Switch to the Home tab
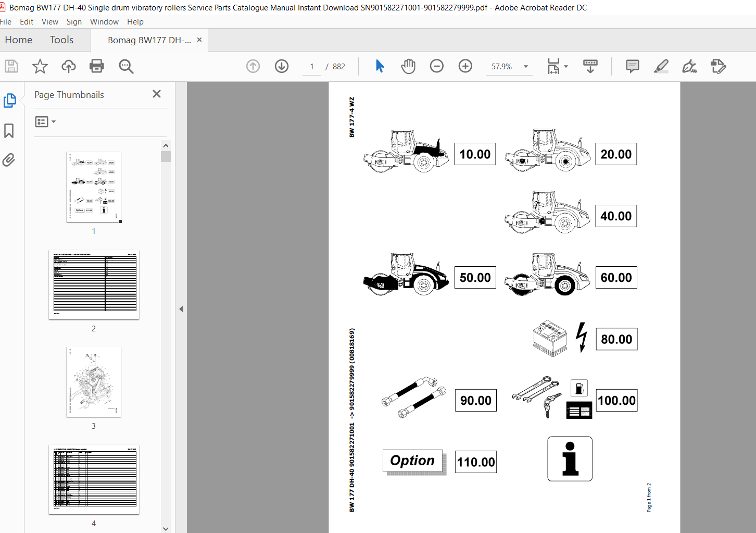The height and width of the screenshot is (533, 756). point(19,40)
